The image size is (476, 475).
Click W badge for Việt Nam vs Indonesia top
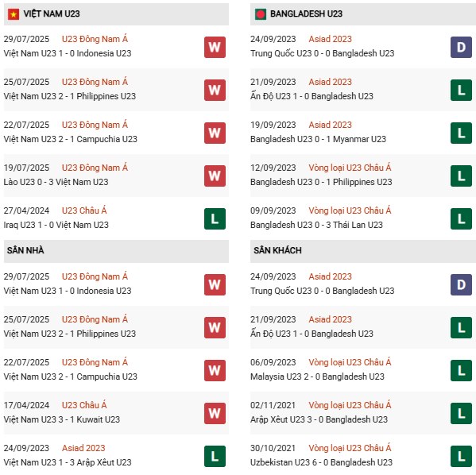(215, 47)
